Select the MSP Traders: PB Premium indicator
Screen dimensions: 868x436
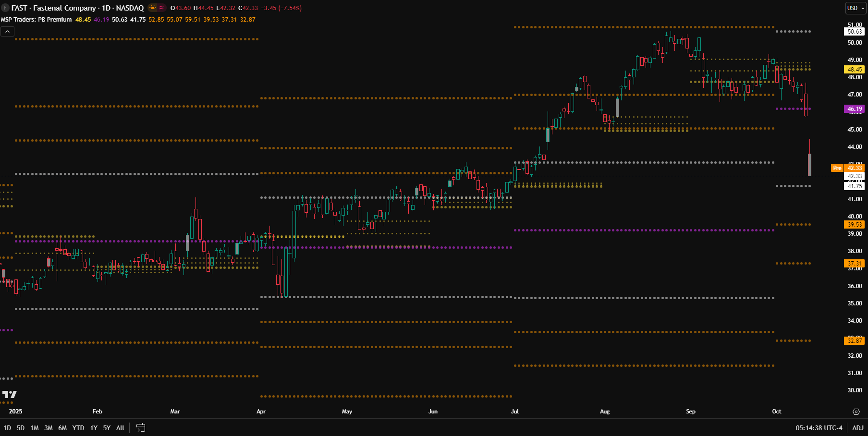[x=37, y=20]
